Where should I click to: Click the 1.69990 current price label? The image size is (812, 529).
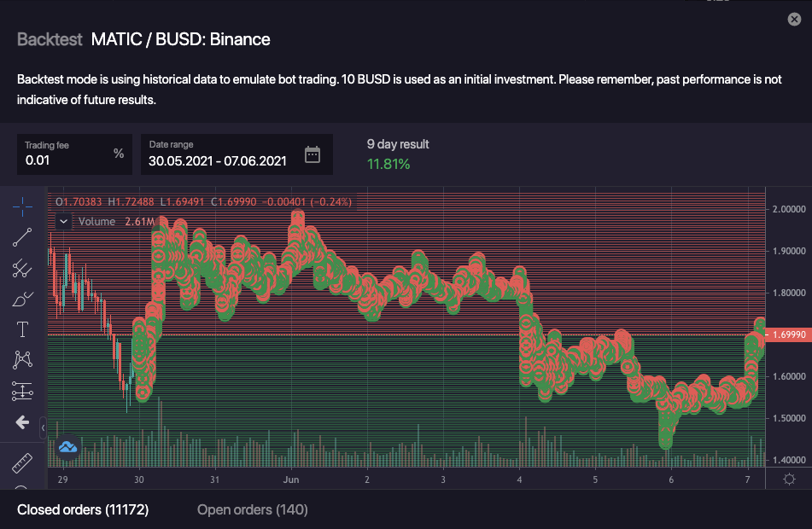pos(789,334)
